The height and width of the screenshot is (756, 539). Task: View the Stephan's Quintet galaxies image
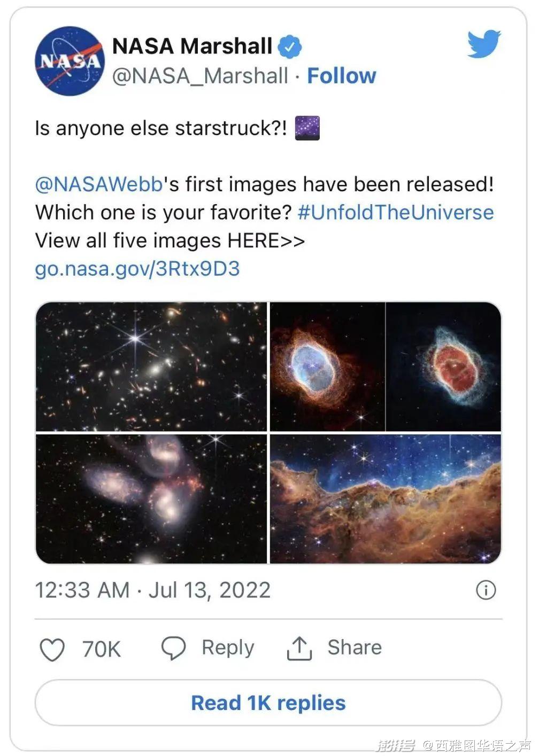coord(151,498)
